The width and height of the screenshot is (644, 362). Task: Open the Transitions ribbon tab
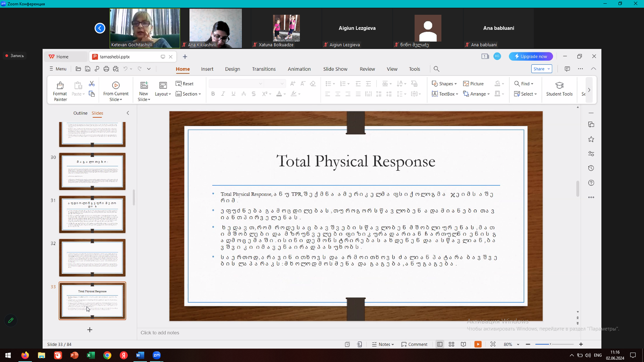tap(264, 69)
